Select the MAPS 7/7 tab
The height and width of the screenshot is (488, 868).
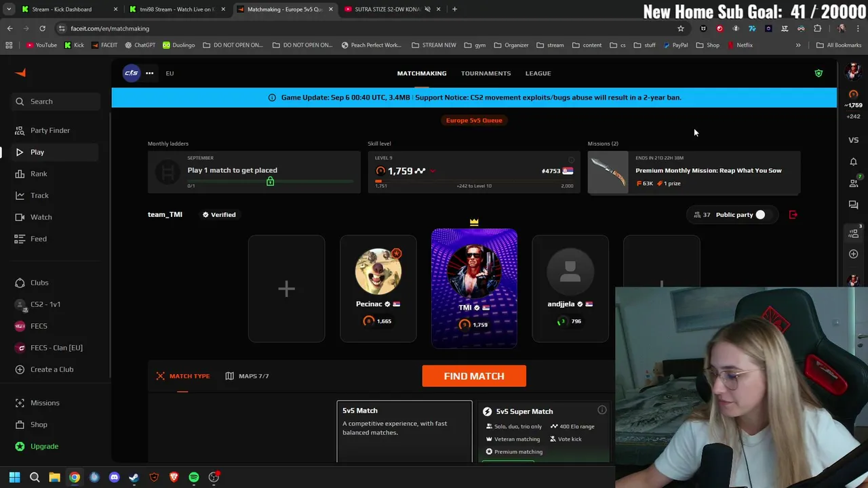click(x=247, y=376)
